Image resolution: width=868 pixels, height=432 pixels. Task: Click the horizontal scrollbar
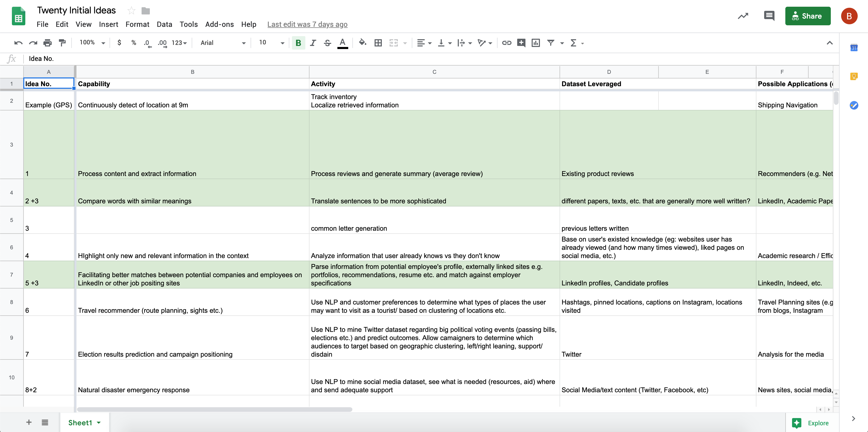(215, 410)
